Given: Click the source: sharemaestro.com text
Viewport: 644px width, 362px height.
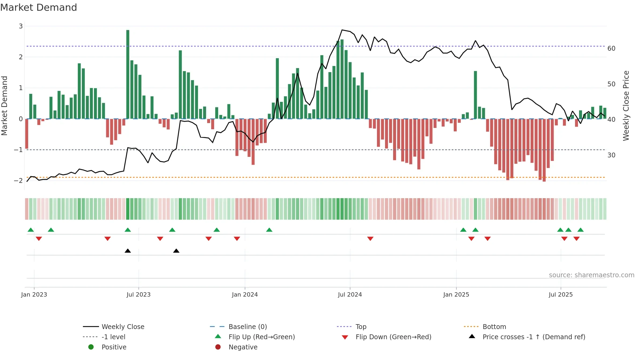Looking at the screenshot, I should (x=592, y=275).
